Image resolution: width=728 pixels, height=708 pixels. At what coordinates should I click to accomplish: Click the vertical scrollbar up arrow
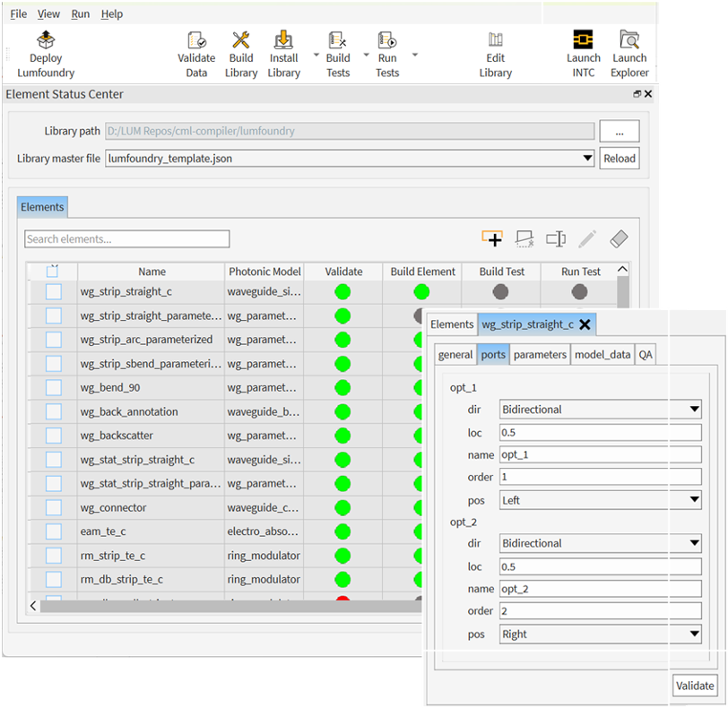pyautogui.click(x=622, y=269)
